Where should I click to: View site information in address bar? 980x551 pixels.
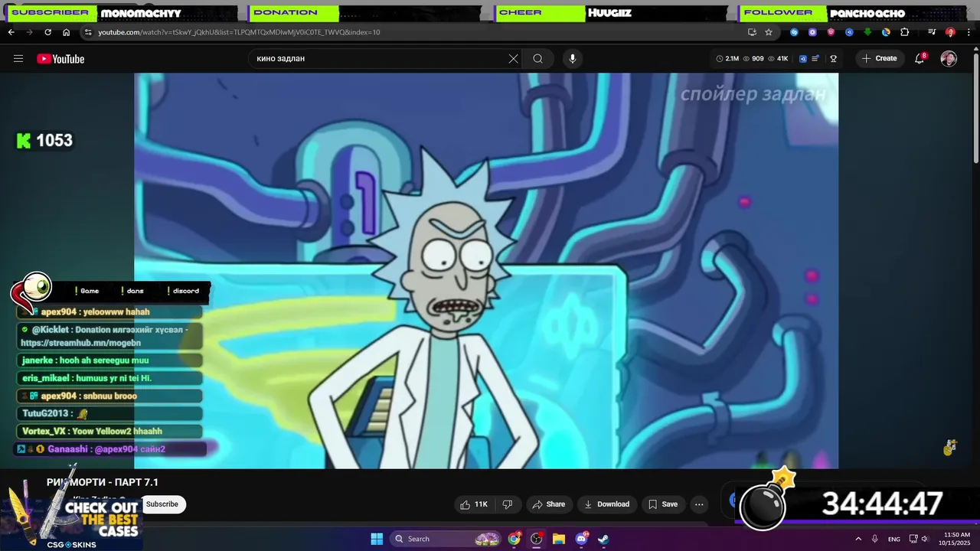[88, 32]
